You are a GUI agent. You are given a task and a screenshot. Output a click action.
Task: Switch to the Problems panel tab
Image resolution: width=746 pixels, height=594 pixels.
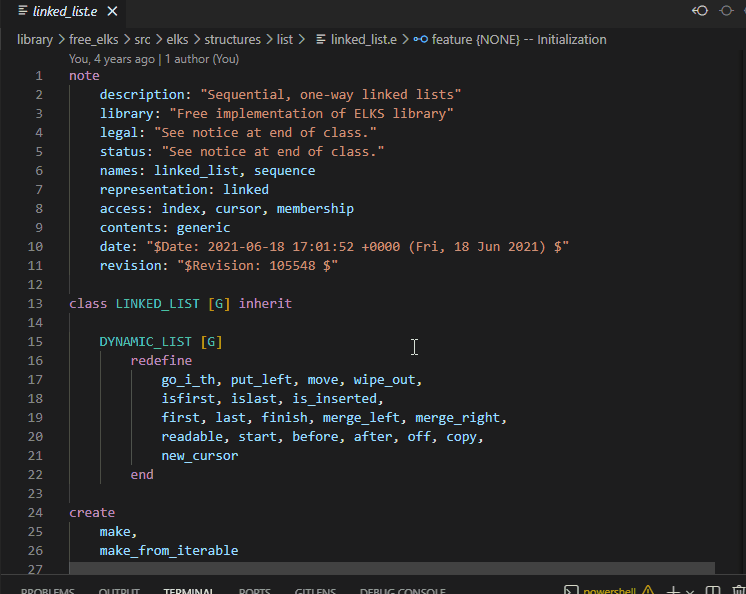[x=48, y=591]
